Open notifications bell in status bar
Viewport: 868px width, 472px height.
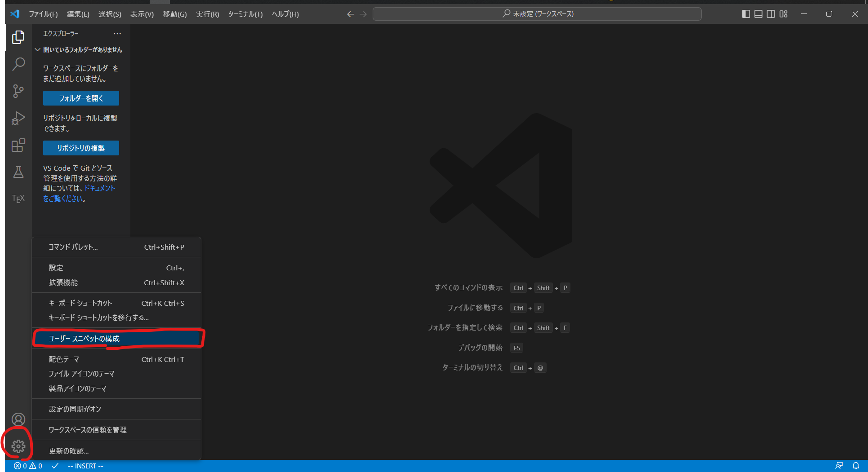[856, 466]
